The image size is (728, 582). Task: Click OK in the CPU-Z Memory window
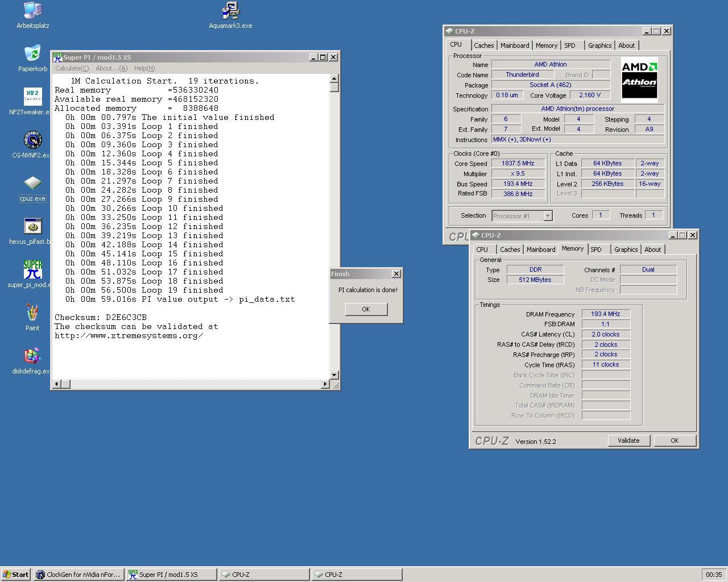tap(675, 440)
